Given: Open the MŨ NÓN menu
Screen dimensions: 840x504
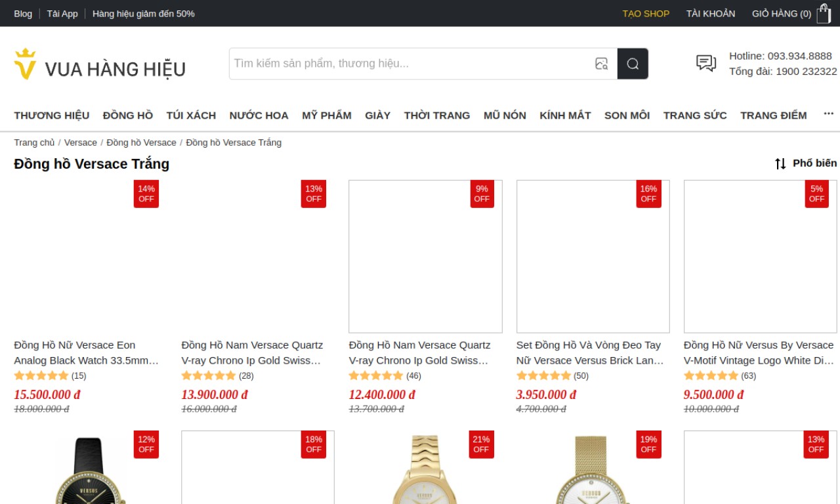Looking at the screenshot, I should click(505, 115).
